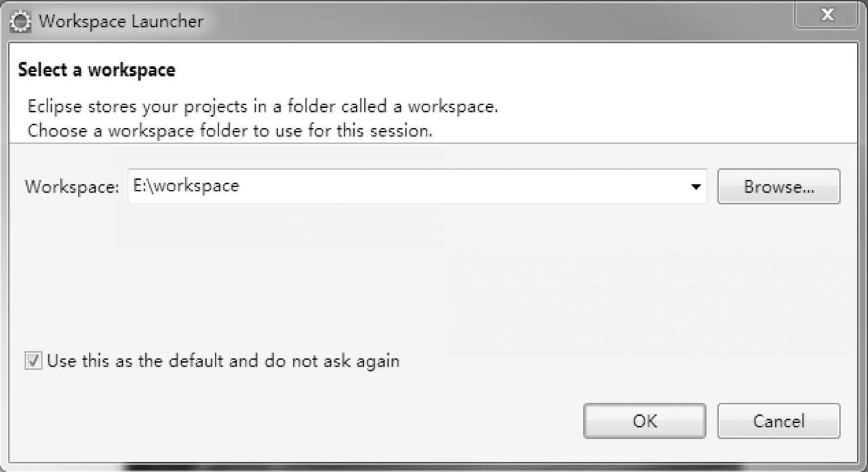Click the 'Workspace Launcher' title bar text
This screenshot has width=868, height=472.
point(121,21)
